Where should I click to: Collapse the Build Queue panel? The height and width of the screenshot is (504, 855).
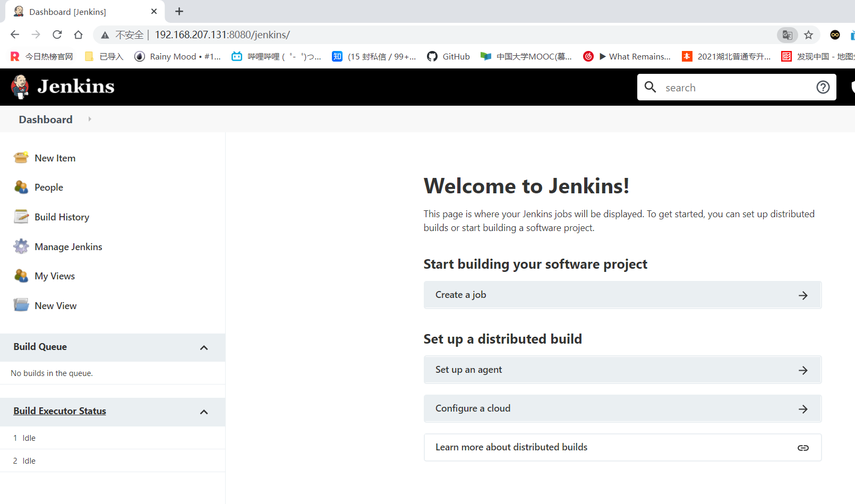[204, 347]
